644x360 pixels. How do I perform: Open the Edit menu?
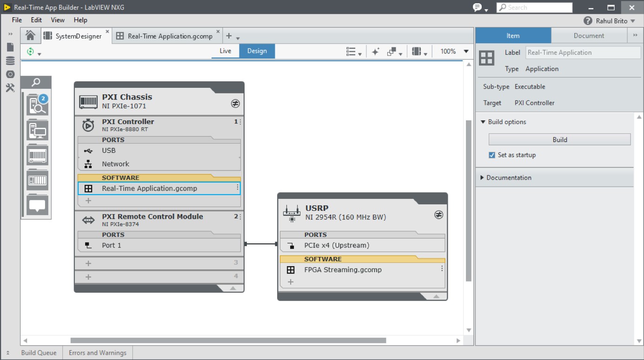click(x=36, y=20)
